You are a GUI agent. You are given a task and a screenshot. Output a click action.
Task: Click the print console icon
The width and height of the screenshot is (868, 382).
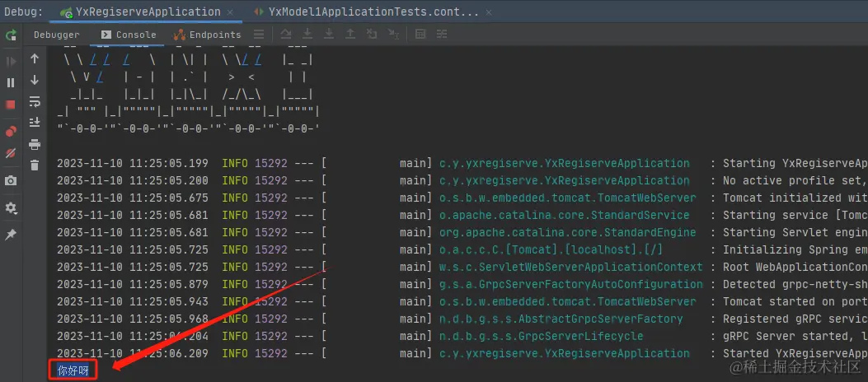(x=35, y=145)
